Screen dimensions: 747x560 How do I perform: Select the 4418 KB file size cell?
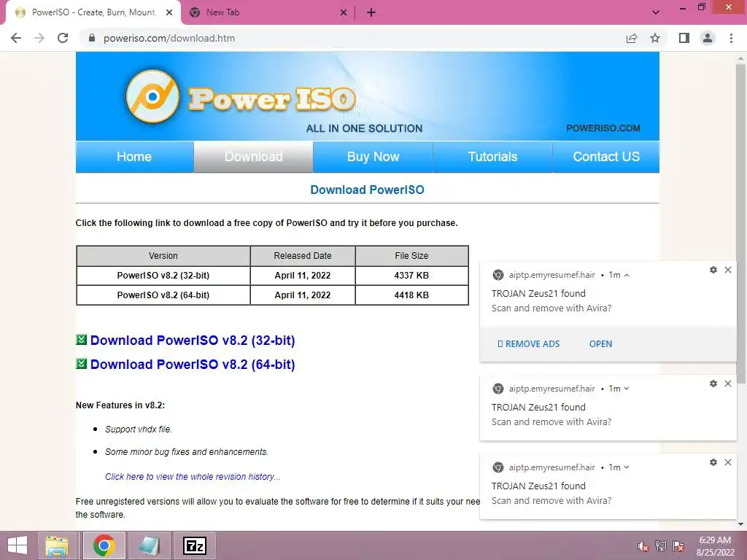[411, 295]
